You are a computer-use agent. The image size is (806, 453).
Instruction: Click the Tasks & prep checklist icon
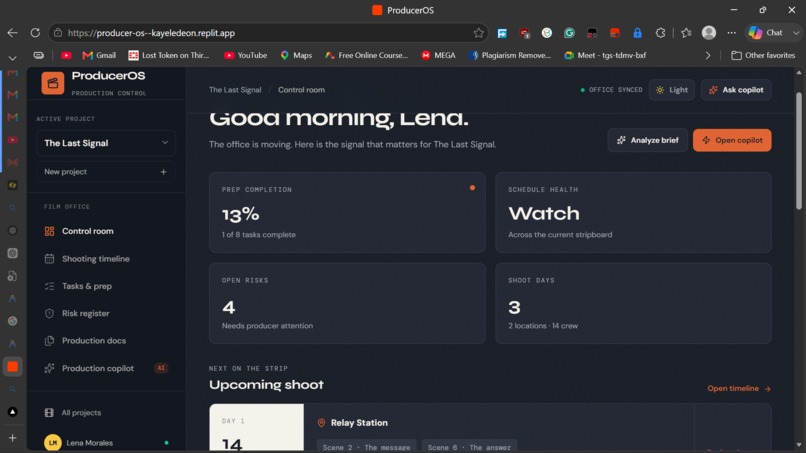pos(49,286)
